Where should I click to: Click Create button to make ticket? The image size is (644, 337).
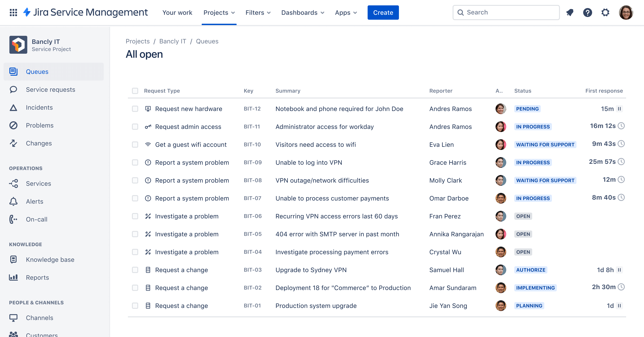(383, 12)
